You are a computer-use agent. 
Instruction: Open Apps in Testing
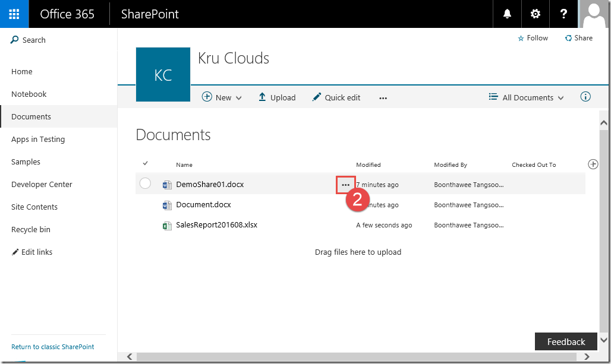38,140
